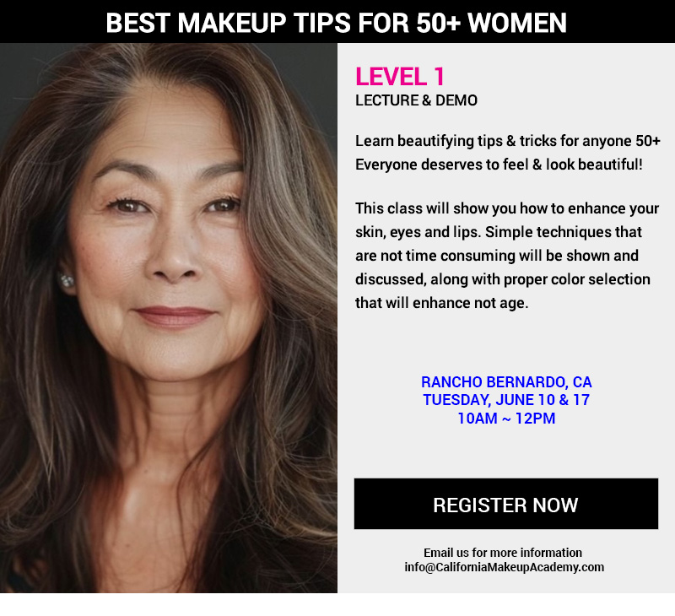Click the 10AM ~ 12PM time text
Viewport: 675px width, 616px height.
coord(506,419)
